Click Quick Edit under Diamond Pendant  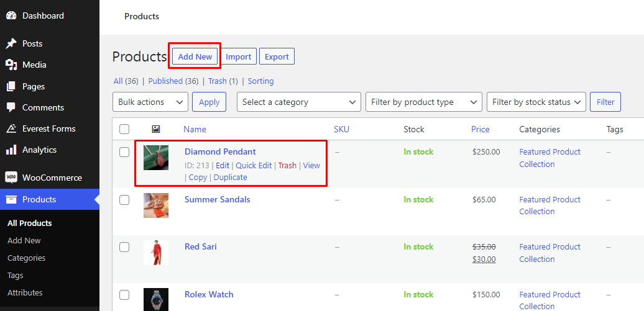click(x=254, y=165)
